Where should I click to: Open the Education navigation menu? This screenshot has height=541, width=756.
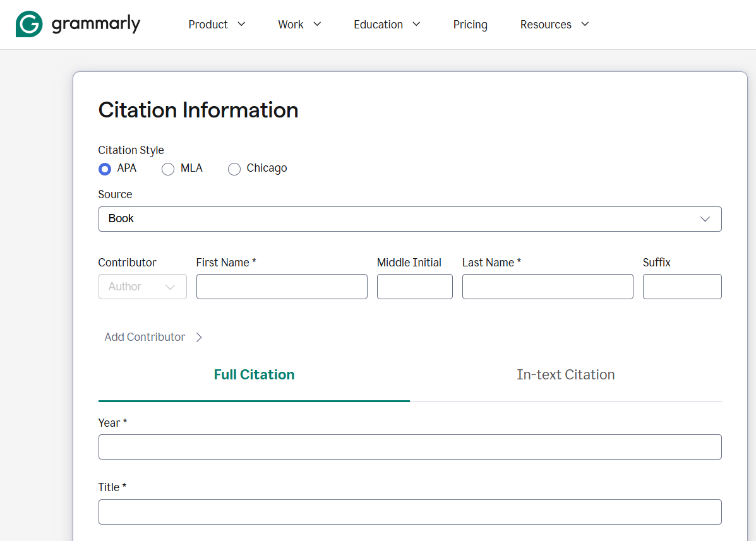click(387, 25)
